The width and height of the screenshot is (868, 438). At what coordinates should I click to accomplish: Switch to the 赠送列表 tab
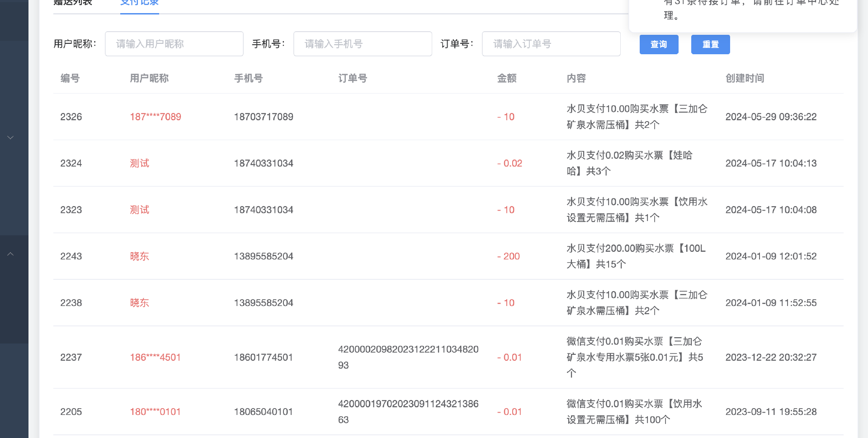[x=73, y=3]
